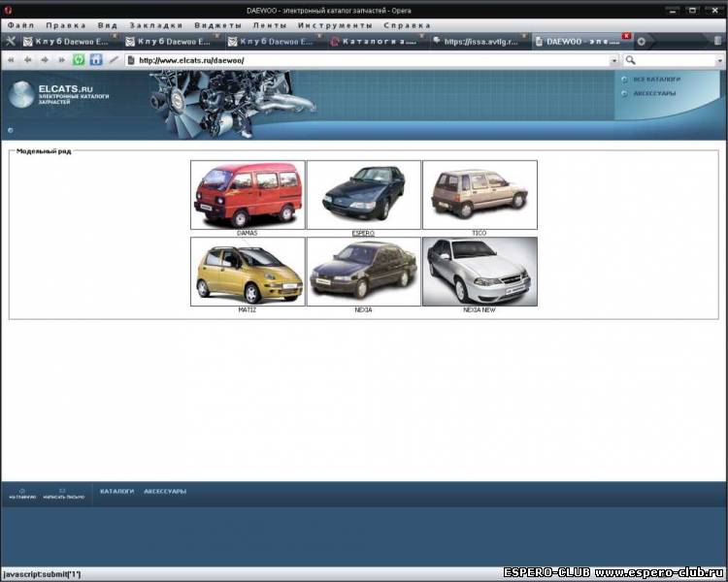Click the envelope 'написать письмо' icon in footer
This screenshot has width=728, height=582.
63,491
